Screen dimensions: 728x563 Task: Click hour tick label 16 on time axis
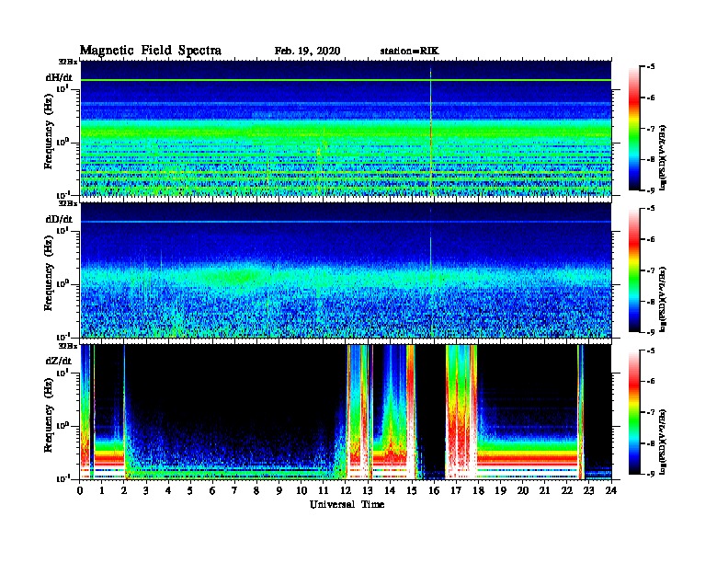point(434,491)
